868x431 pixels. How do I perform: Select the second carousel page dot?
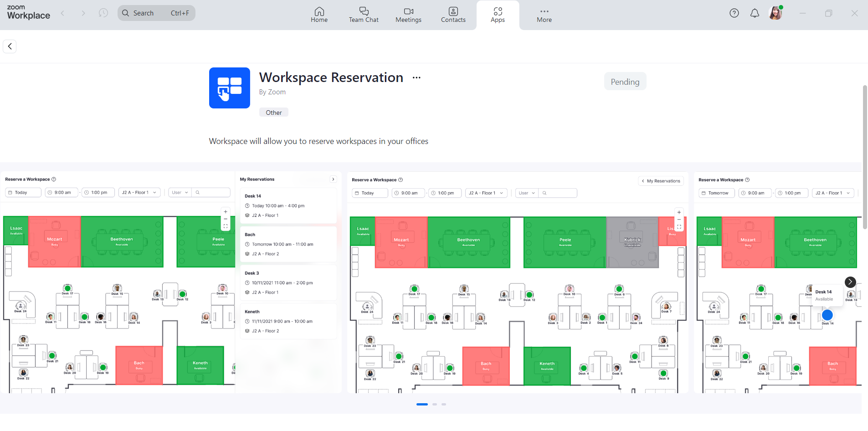tap(435, 404)
